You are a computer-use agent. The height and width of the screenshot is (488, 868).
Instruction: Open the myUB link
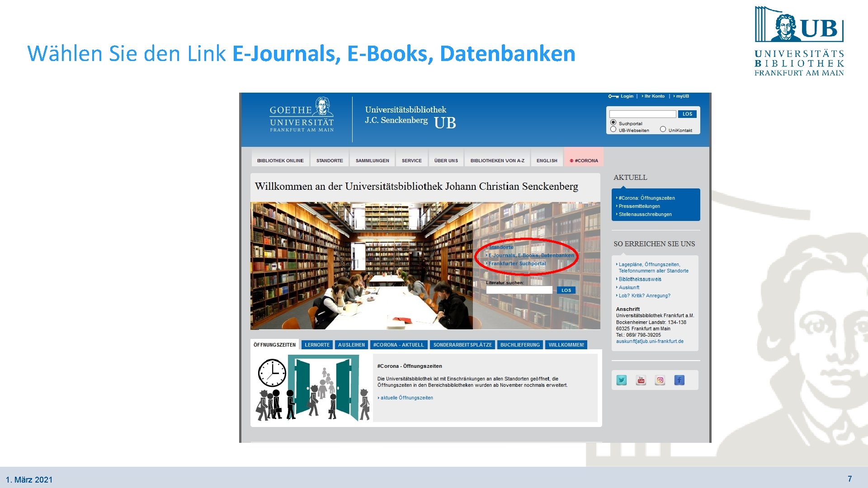coord(682,96)
